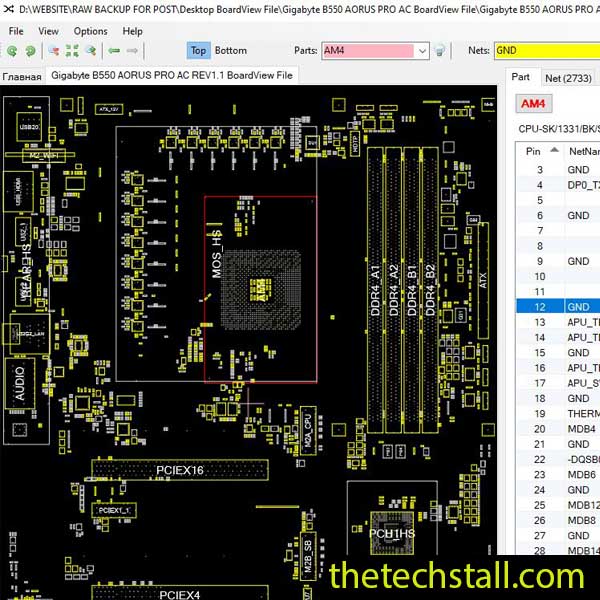Click the M2_WIFI component
The image size is (600, 600).
[x=44, y=155]
